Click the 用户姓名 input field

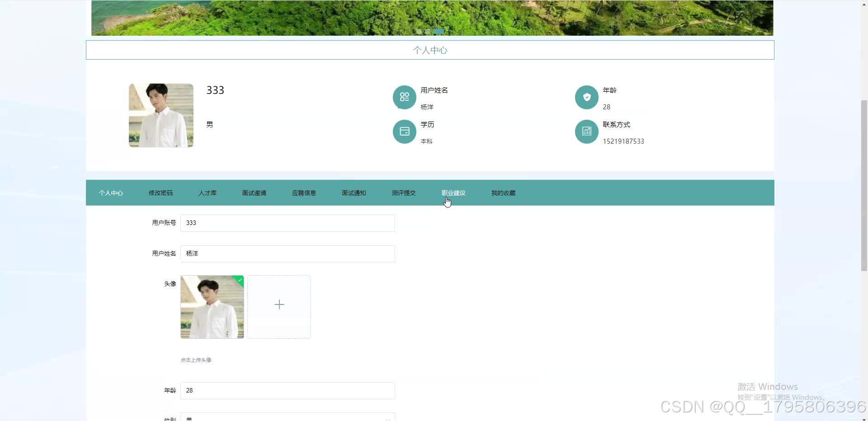(288, 254)
